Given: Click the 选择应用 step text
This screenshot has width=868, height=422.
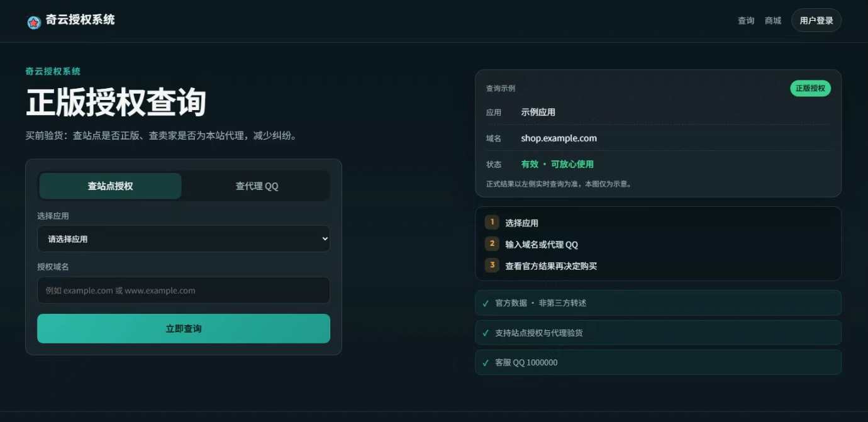Looking at the screenshot, I should tap(522, 223).
